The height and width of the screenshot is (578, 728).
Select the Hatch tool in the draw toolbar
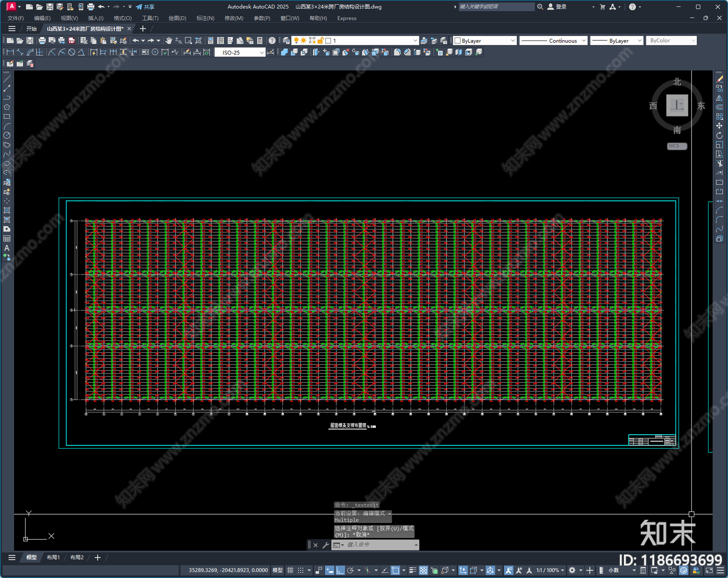tap(7, 210)
